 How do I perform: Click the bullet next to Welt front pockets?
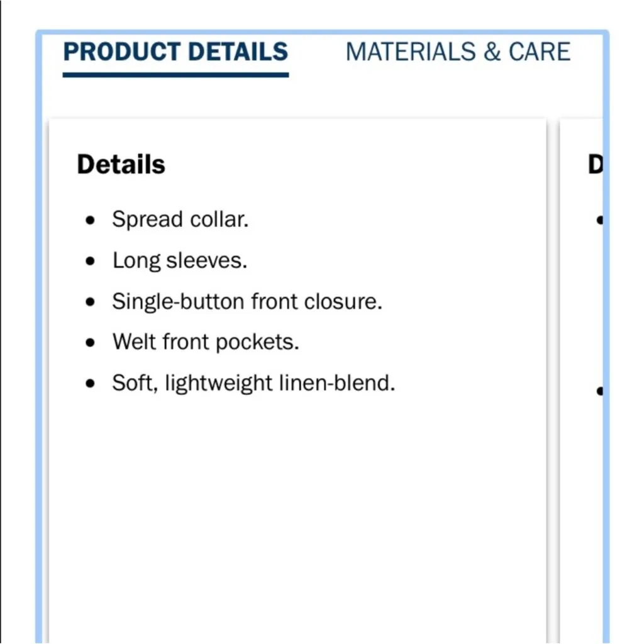(x=91, y=343)
